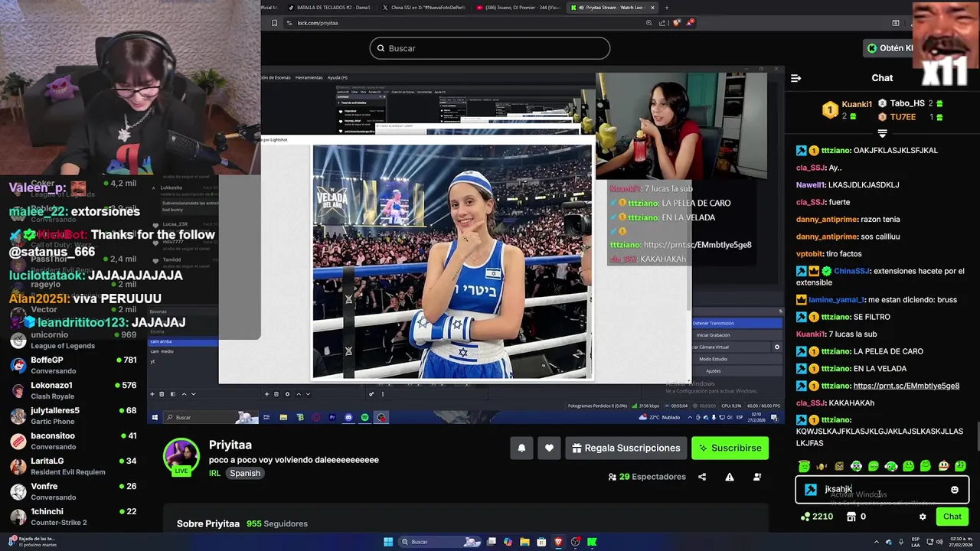Click the search magnifier icon in Kick search bar
The height and width of the screenshot is (551, 980).
coord(381,48)
